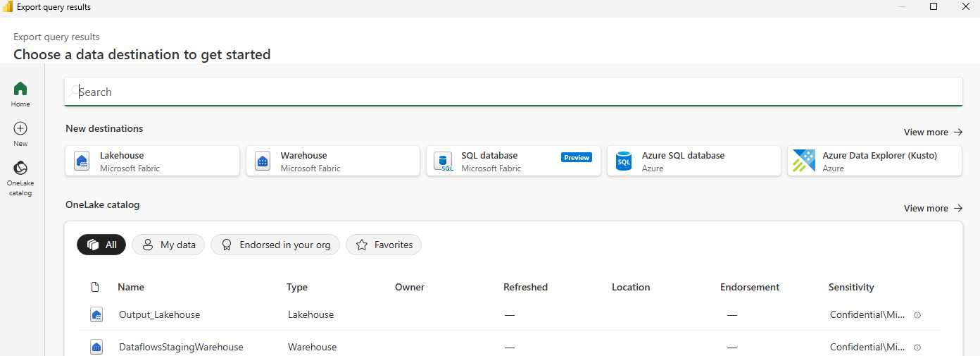The height and width of the screenshot is (356, 980).
Task: Click the Warehouse destination card icon
Action: point(263,161)
